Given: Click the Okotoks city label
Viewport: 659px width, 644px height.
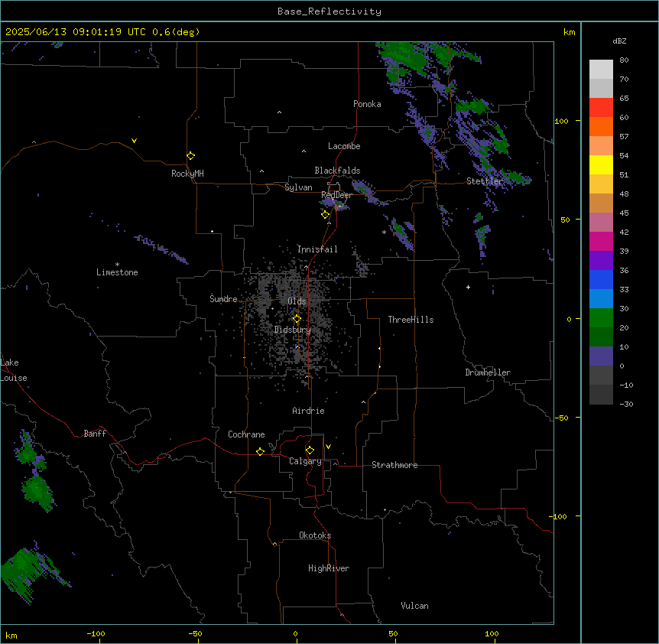Looking at the screenshot, I should point(315,535).
